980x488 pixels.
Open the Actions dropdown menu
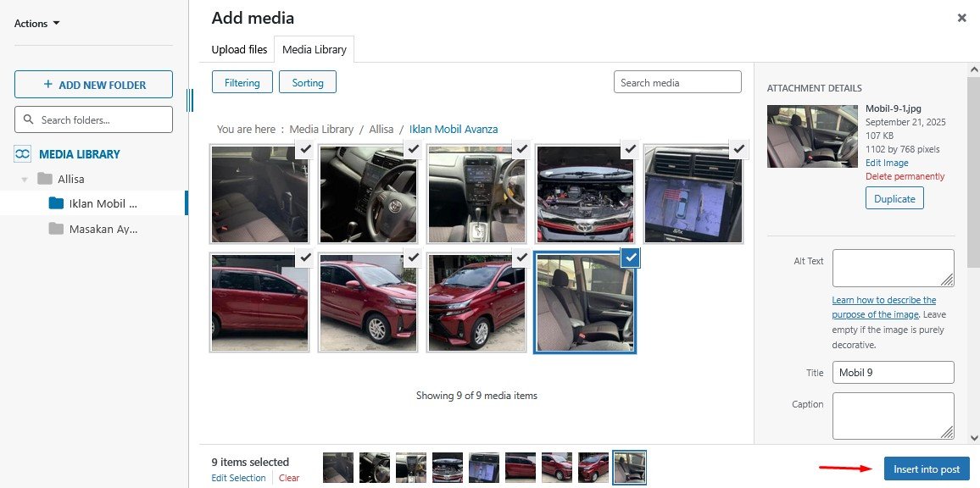36,23
